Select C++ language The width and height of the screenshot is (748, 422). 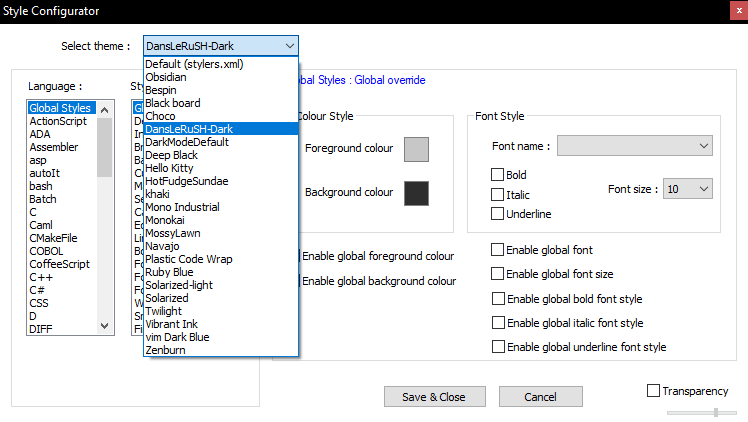[x=62, y=277]
